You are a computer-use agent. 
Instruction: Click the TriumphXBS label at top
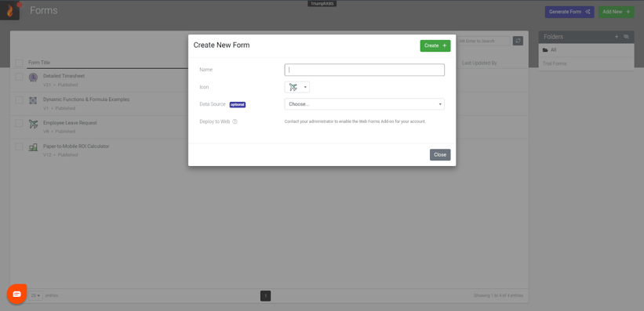click(x=322, y=3)
